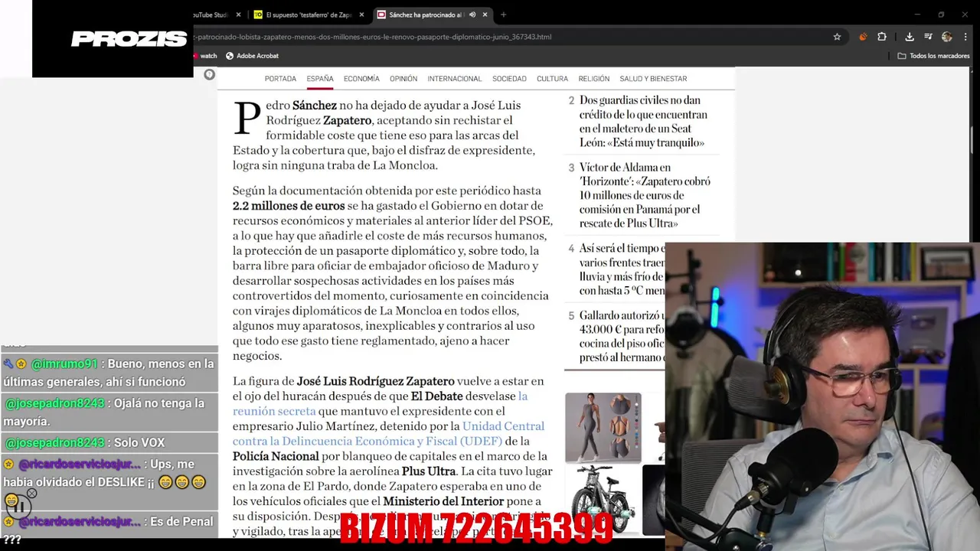
Task: Click the PROZIS logo banner
Action: (x=129, y=39)
